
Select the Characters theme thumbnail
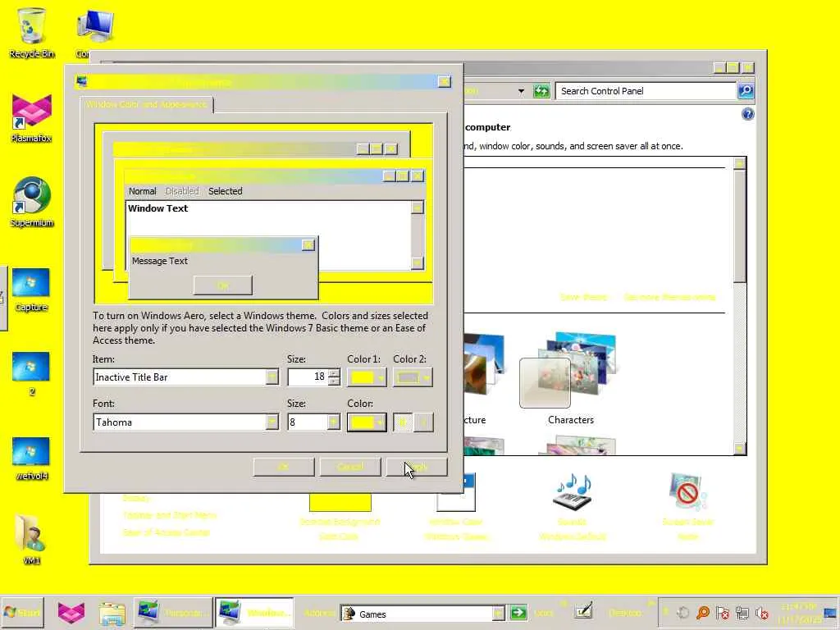[571, 370]
